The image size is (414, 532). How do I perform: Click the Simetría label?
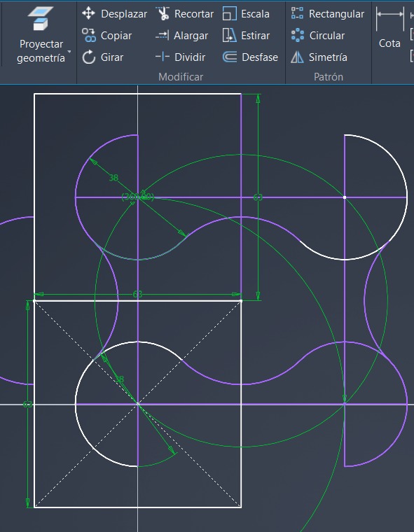[x=328, y=57]
